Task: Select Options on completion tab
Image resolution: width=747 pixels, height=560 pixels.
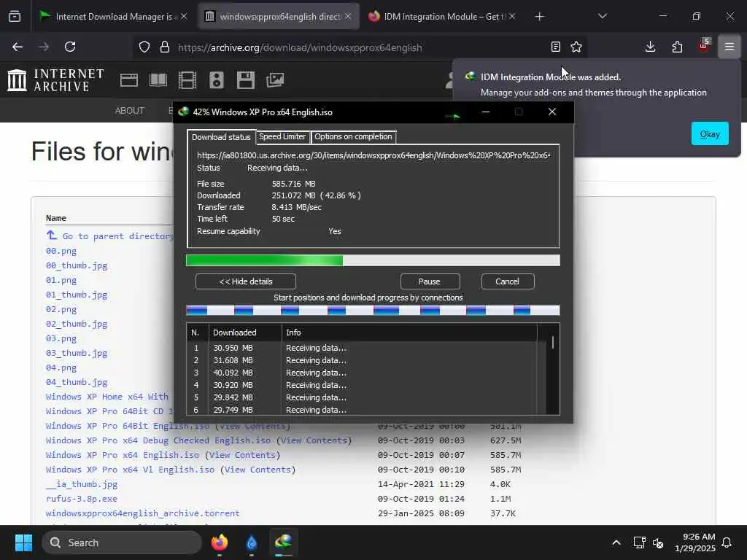Action: 353,136
